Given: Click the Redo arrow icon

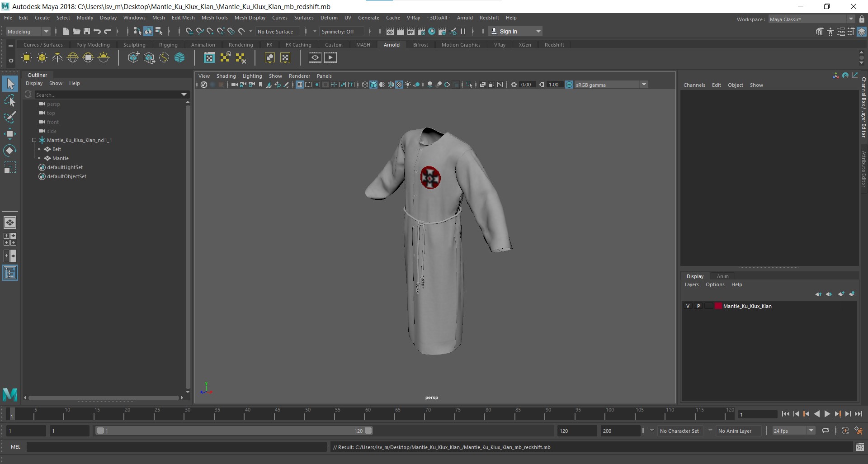Looking at the screenshot, I should (108, 31).
